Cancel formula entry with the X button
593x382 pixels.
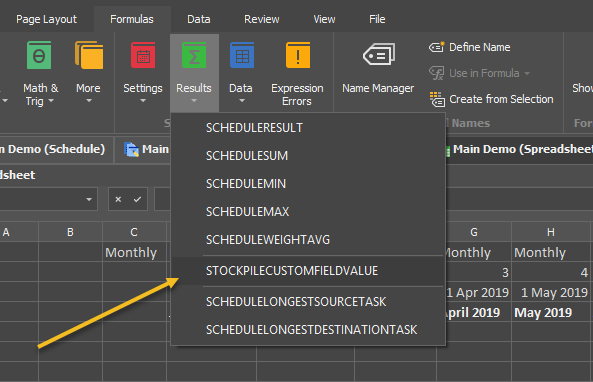pyautogui.click(x=118, y=199)
